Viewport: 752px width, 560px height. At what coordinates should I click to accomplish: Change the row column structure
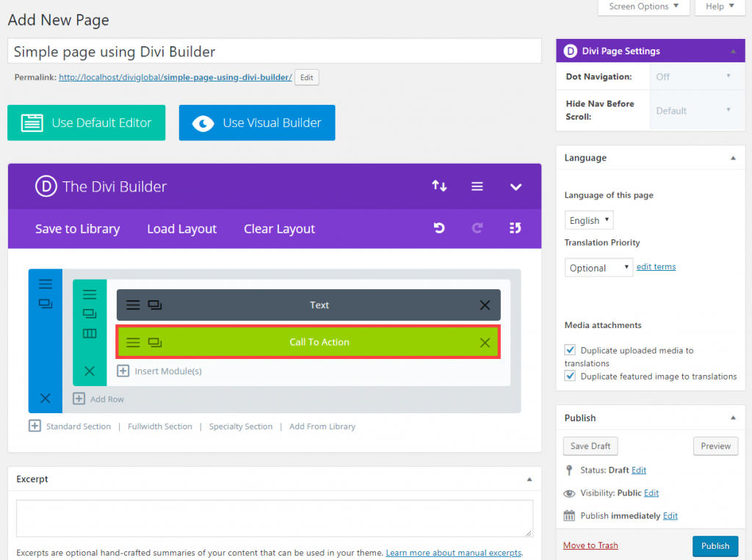pyautogui.click(x=90, y=334)
